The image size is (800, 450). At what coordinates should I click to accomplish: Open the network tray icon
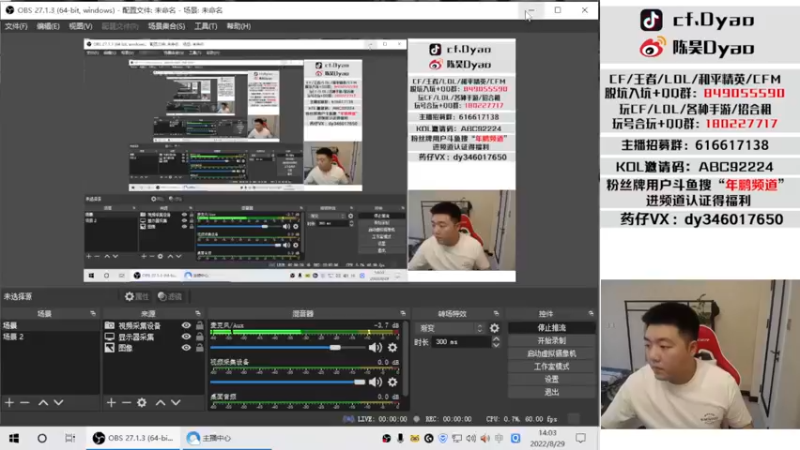click(x=457, y=438)
